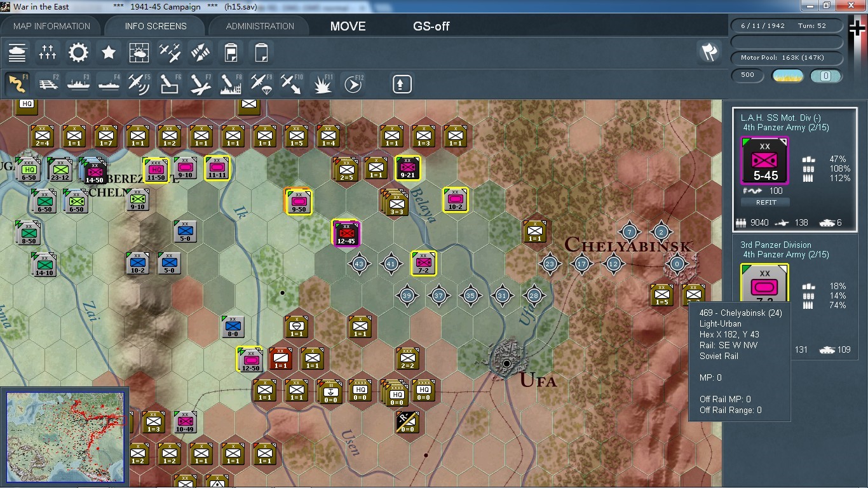Select the 5-45 unit counter in the side panel
This screenshot has height=488, width=868.
coord(765,161)
